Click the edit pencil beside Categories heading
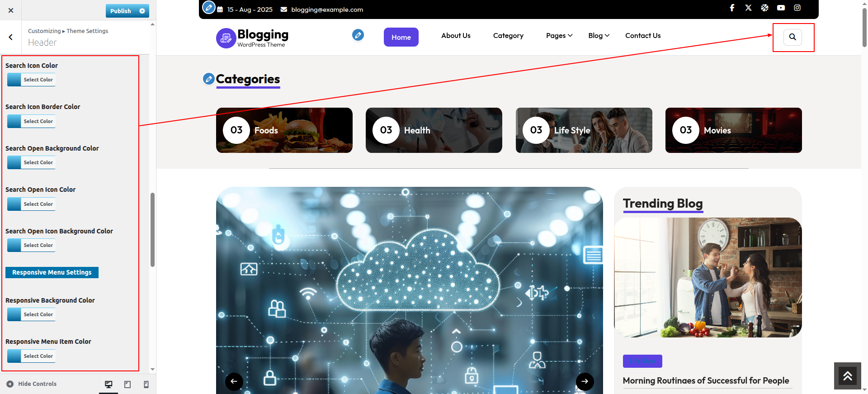 (x=208, y=79)
